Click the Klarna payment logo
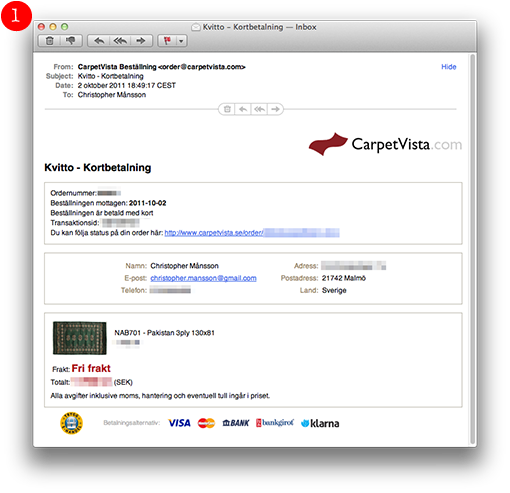 (x=320, y=423)
